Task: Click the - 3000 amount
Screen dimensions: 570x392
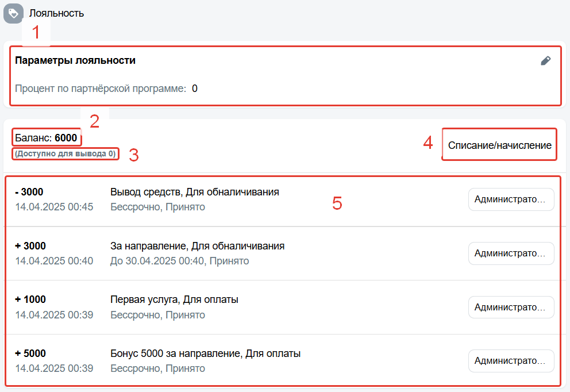Action: [x=29, y=191]
